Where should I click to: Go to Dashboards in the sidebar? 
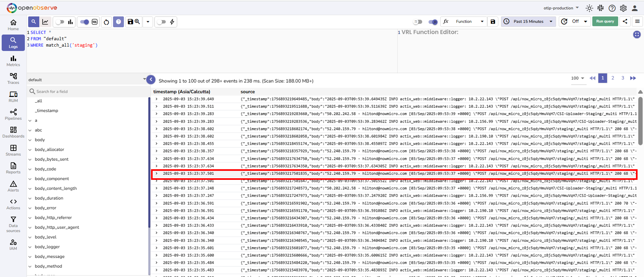click(13, 132)
